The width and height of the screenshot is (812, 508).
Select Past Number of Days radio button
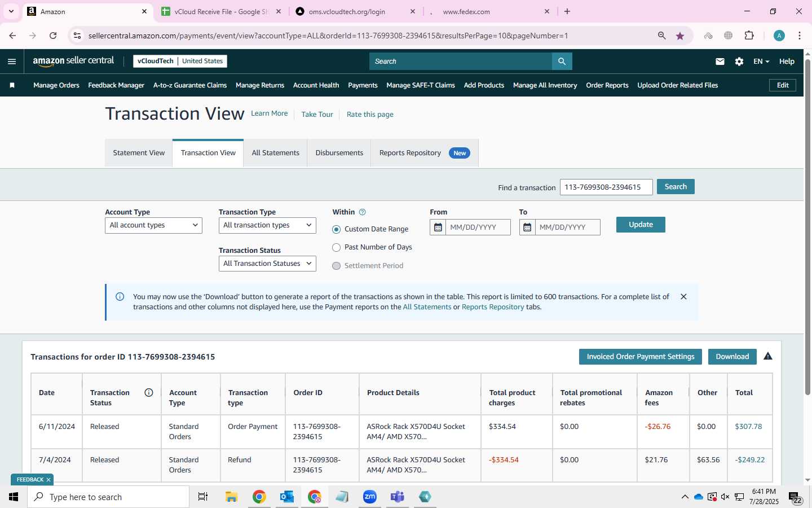pos(337,247)
